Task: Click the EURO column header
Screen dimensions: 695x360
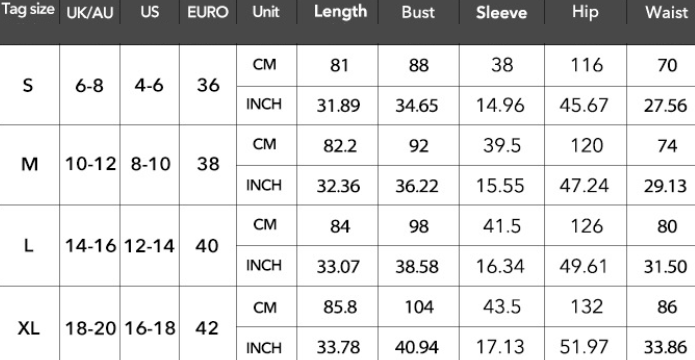Action: click(208, 12)
